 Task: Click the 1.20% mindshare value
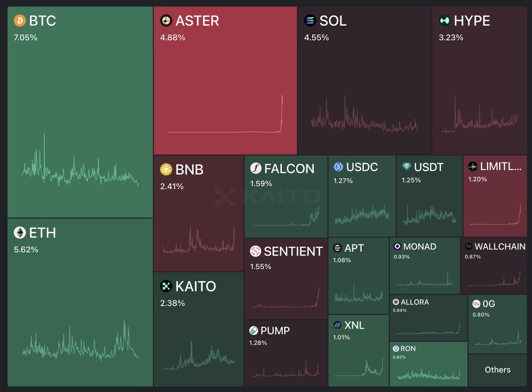click(x=477, y=179)
